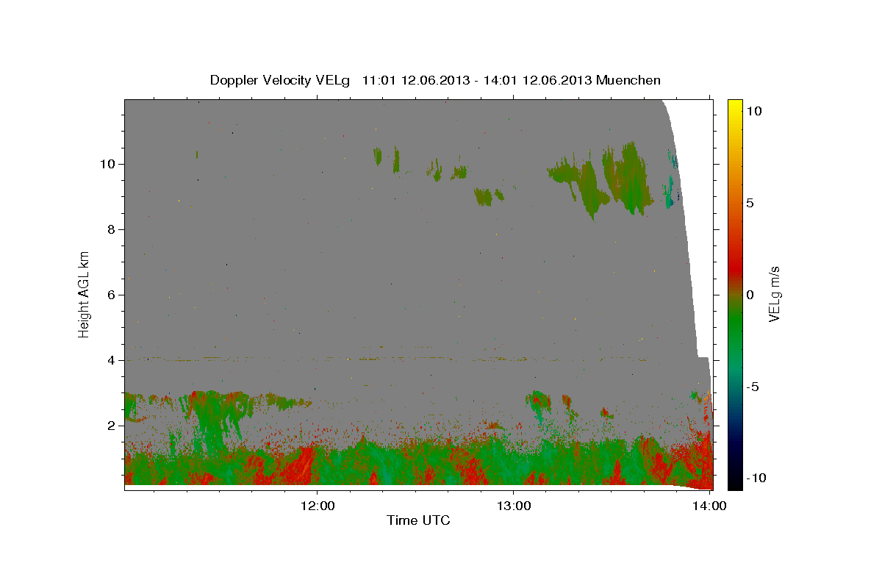Click the "Height AGL km" axis label
This screenshot has width=882, height=588.
[x=85, y=295]
